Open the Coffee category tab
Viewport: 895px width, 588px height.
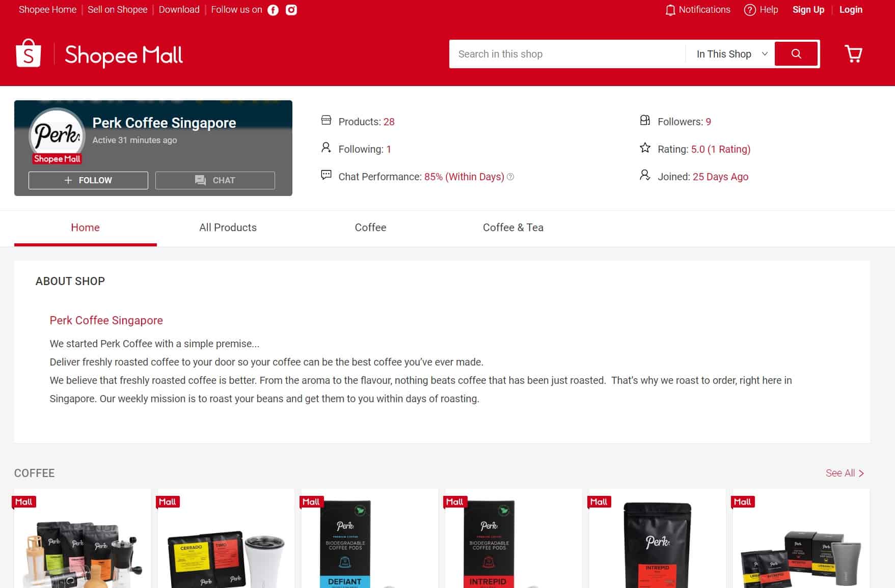click(370, 228)
